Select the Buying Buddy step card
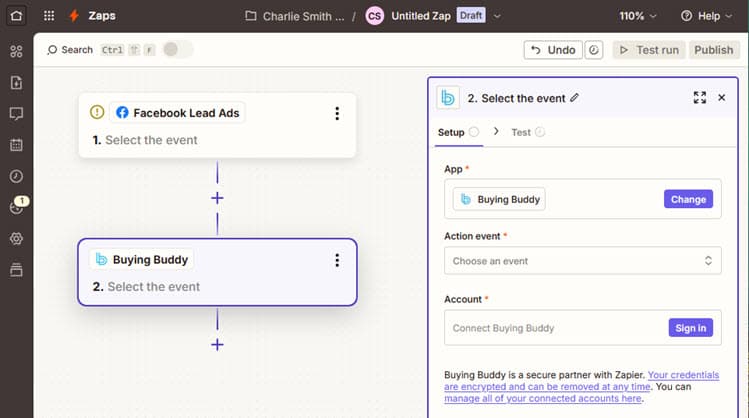749x418 pixels. (217, 272)
